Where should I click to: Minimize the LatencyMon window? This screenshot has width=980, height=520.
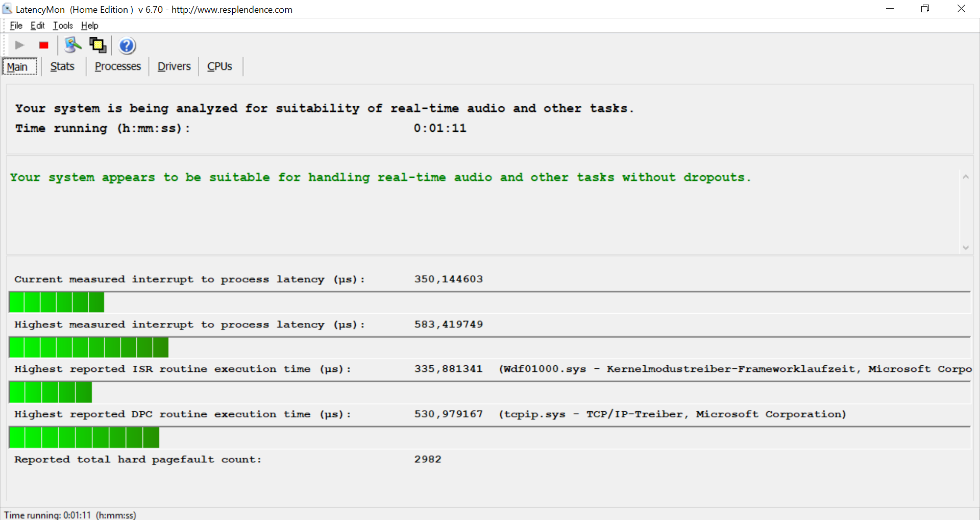[x=890, y=9]
